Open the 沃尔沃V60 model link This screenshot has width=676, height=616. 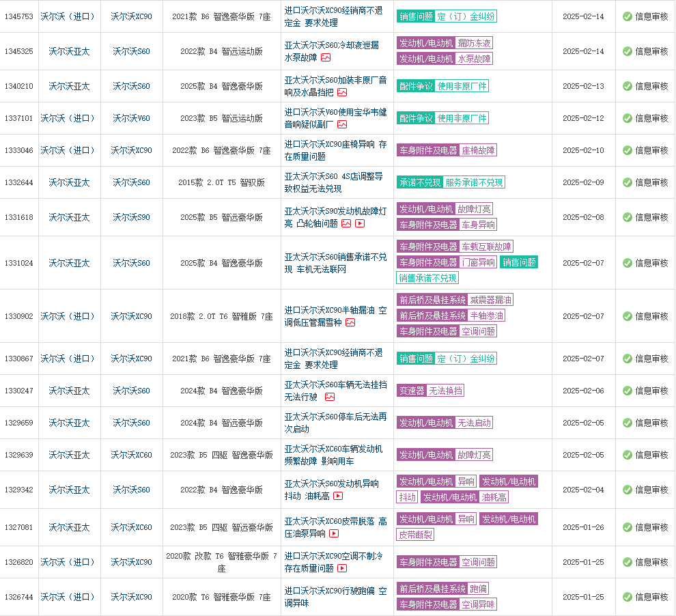click(x=131, y=118)
